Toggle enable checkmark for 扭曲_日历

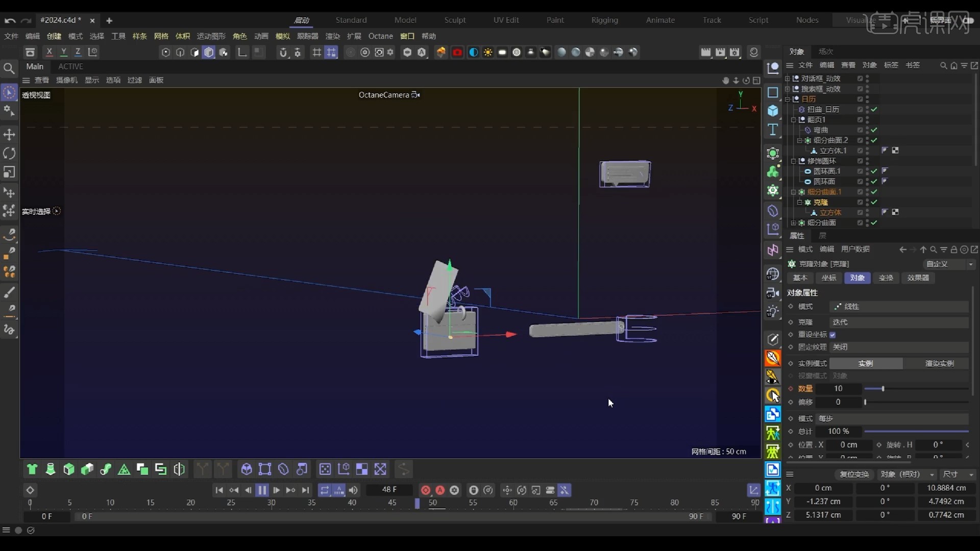(874, 110)
